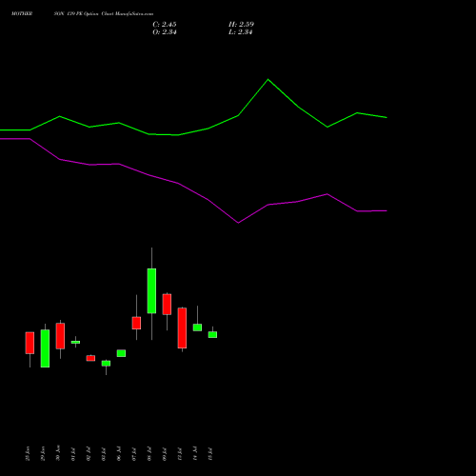476x476 pixels.
Task: Select the last green candlestick on the right
Action: (x=212, y=334)
